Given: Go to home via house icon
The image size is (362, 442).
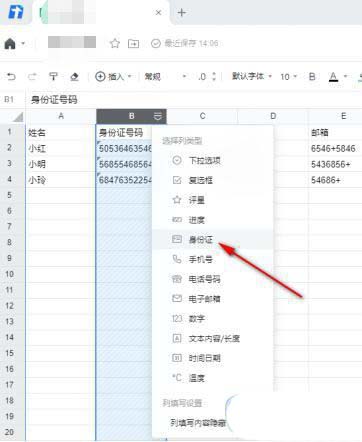Looking at the screenshot, I should [x=10, y=43].
